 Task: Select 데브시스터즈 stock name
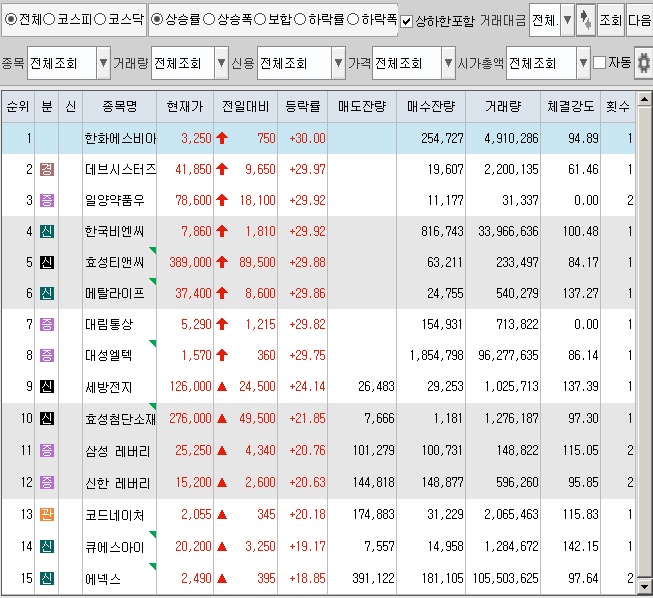[x=120, y=169]
